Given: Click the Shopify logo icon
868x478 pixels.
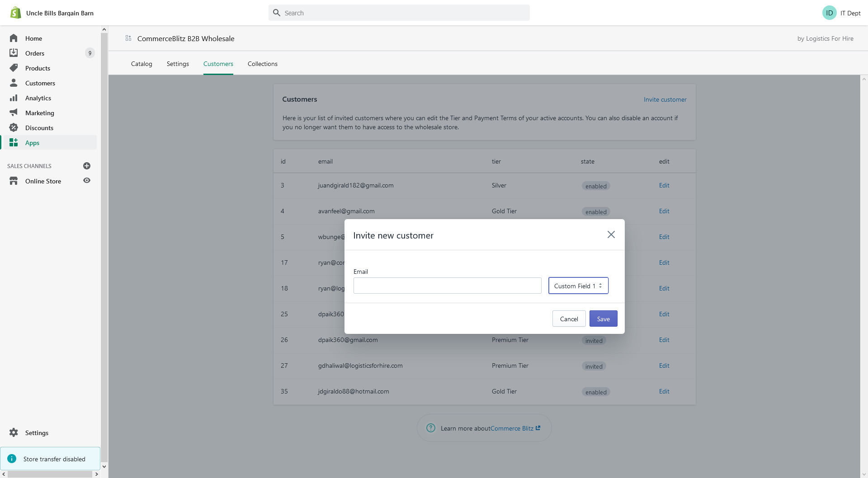Looking at the screenshot, I should point(16,13).
